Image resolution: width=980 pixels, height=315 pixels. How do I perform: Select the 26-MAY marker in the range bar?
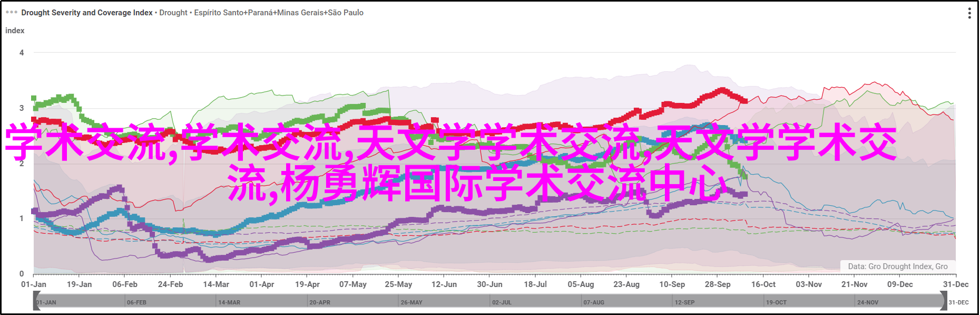click(x=411, y=302)
